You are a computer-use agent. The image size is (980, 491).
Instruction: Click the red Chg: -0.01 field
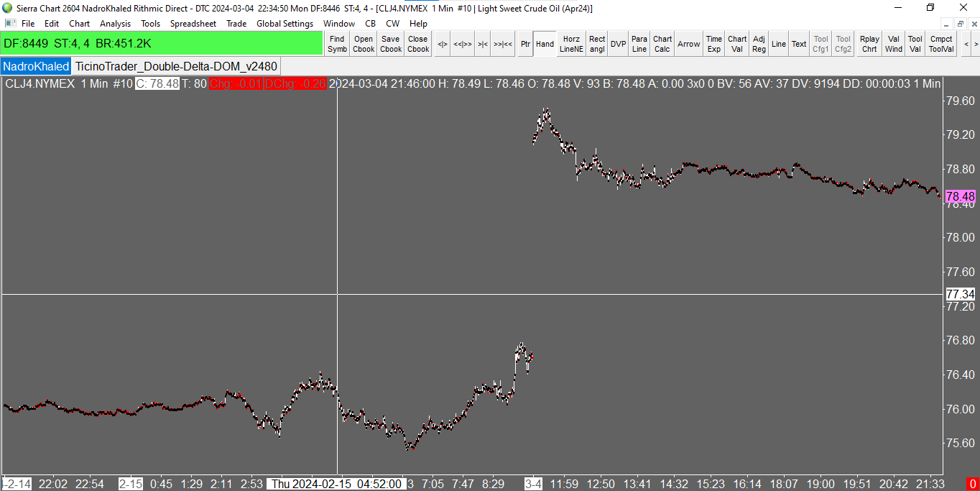pos(236,83)
